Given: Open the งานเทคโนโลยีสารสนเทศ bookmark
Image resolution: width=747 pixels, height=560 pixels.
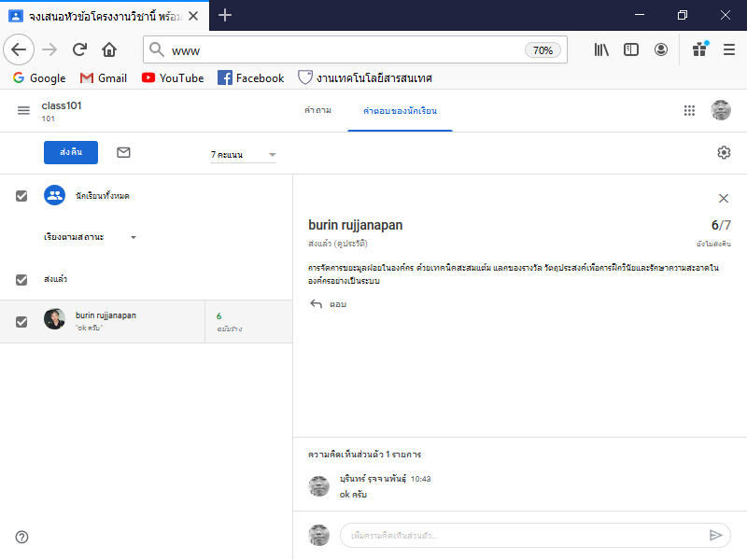Looking at the screenshot, I should pyautogui.click(x=365, y=78).
